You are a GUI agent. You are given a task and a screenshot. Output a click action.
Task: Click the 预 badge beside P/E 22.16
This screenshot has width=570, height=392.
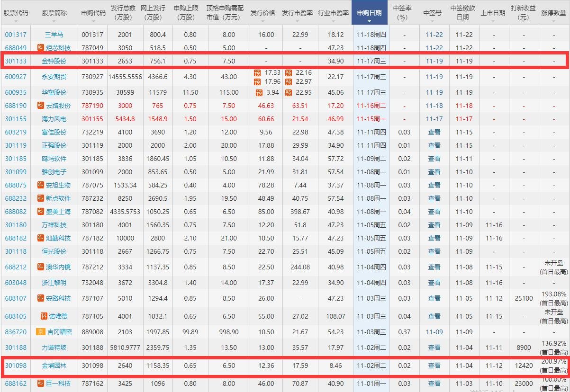289,72
